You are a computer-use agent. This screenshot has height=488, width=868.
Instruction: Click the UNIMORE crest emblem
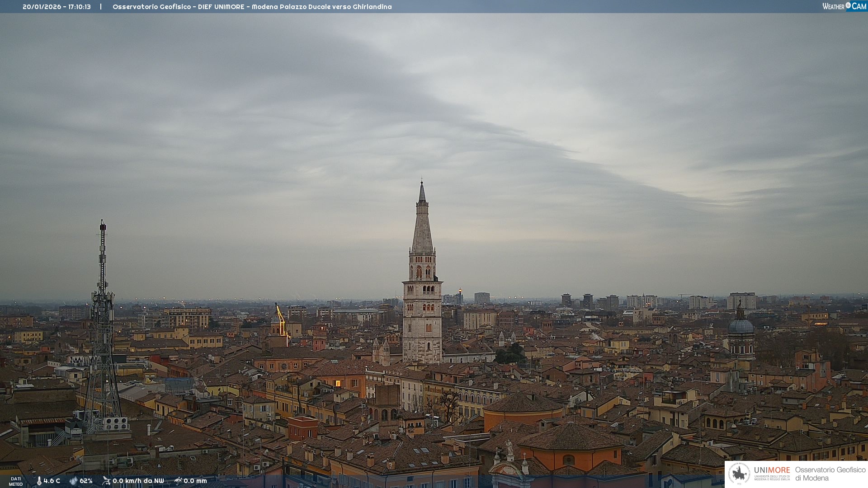tap(740, 474)
